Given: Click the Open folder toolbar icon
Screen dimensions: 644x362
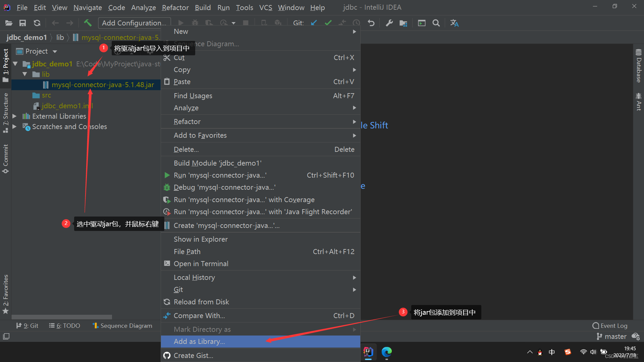Looking at the screenshot, I should pos(9,23).
